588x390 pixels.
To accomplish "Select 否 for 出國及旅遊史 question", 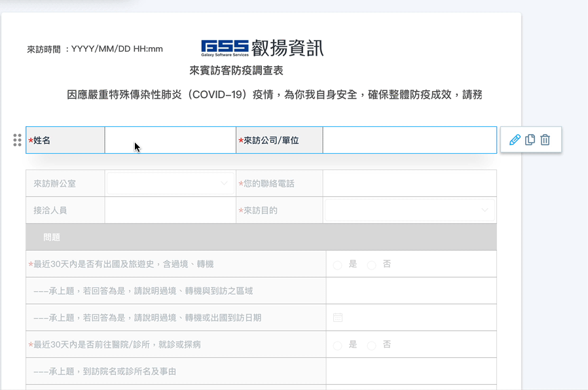I will [x=372, y=265].
